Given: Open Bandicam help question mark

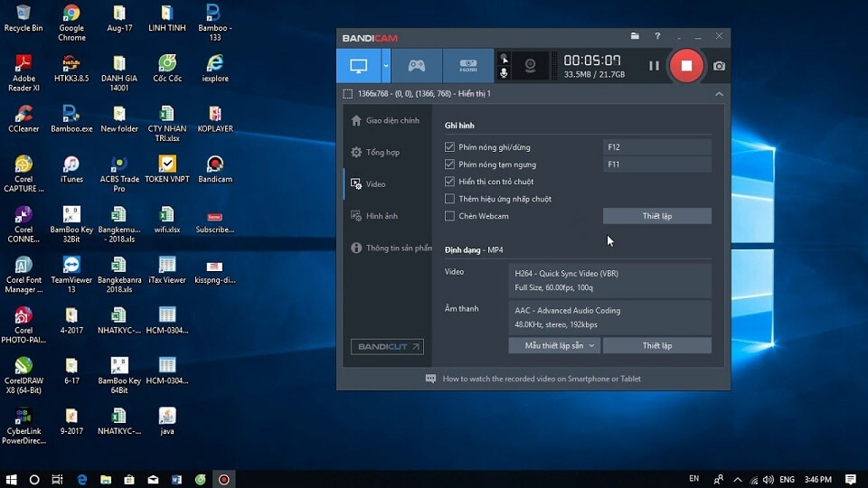Looking at the screenshot, I should point(657,36).
